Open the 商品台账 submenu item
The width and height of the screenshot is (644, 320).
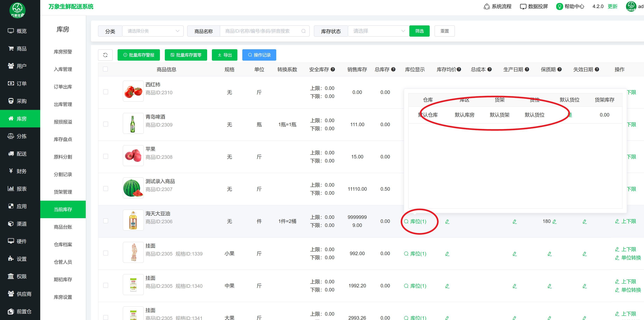[x=63, y=227]
